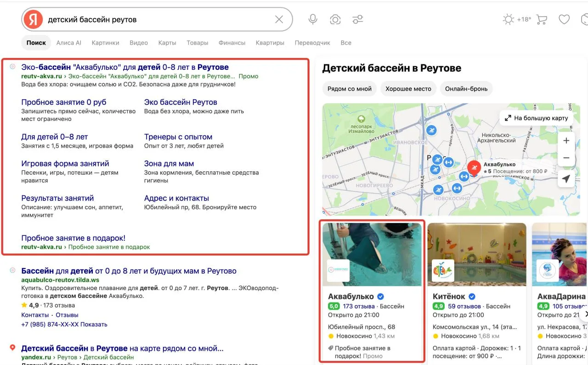
Task: Open the Детский бассейн в Реутове map result
Action: click(x=122, y=348)
